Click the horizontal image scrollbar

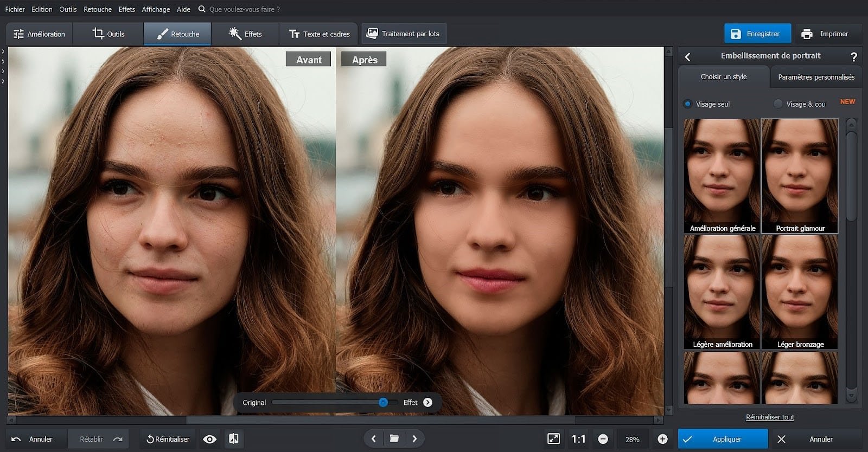(x=380, y=420)
